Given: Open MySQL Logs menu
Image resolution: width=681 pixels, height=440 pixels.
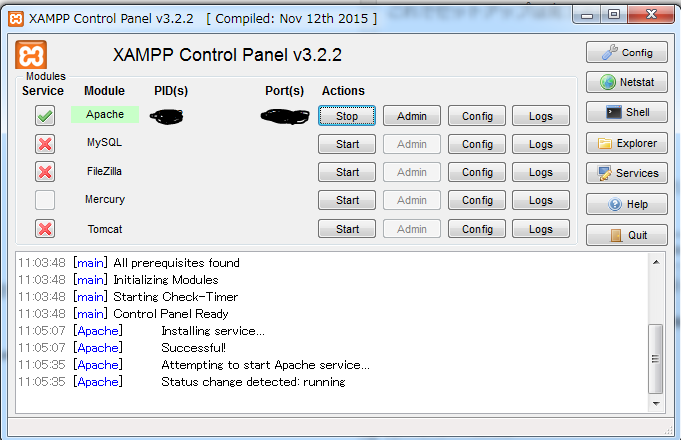Looking at the screenshot, I should [541, 144].
